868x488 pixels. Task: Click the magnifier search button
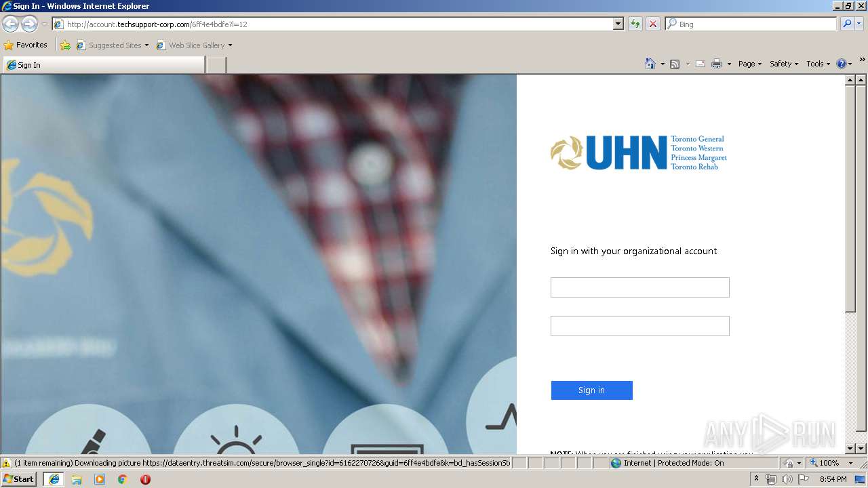point(846,24)
